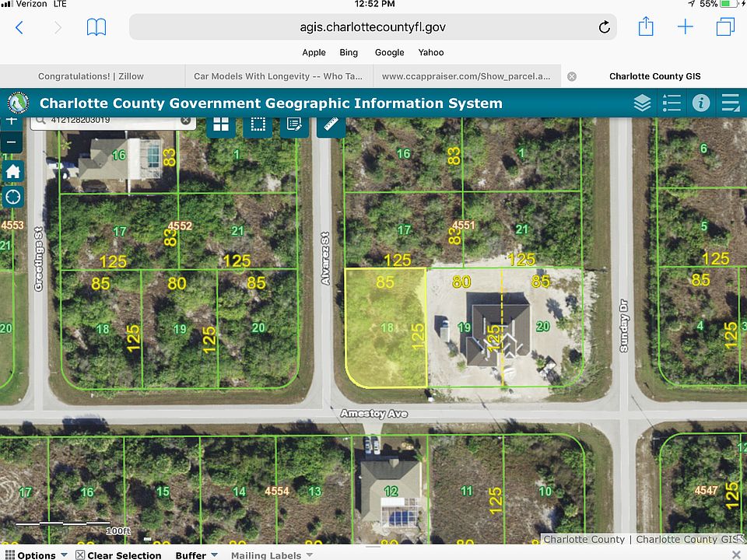Expand the Options dropdown
This screenshot has height=560, width=747.
pyautogui.click(x=37, y=555)
